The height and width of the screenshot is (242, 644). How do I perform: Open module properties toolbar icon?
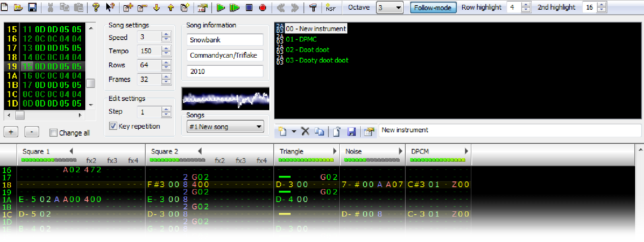202,7
